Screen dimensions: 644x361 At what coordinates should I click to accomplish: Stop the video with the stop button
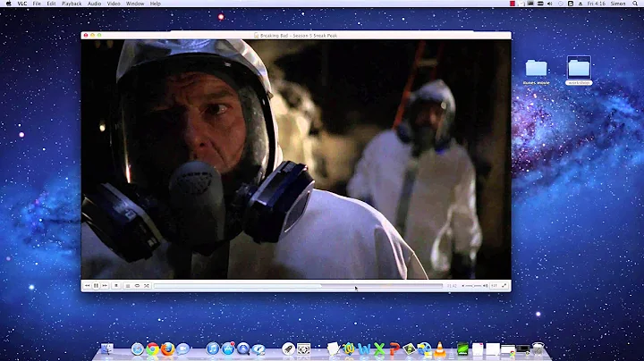[x=116, y=286]
